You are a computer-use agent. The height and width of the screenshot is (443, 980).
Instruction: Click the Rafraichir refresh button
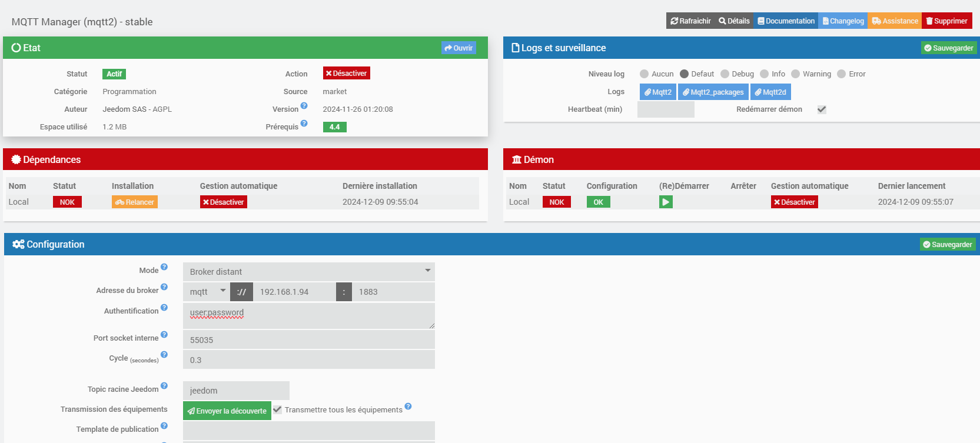point(690,21)
